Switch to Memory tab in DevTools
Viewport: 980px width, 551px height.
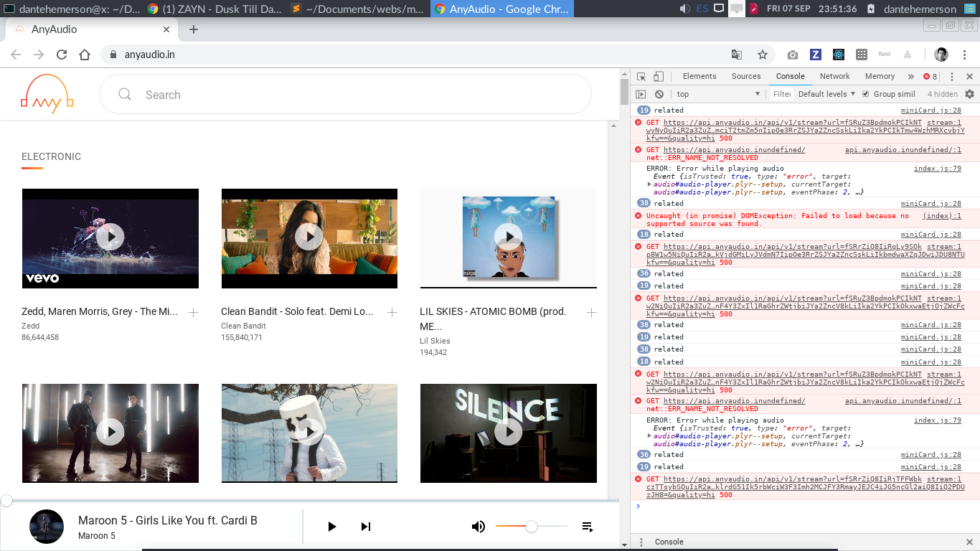click(880, 76)
